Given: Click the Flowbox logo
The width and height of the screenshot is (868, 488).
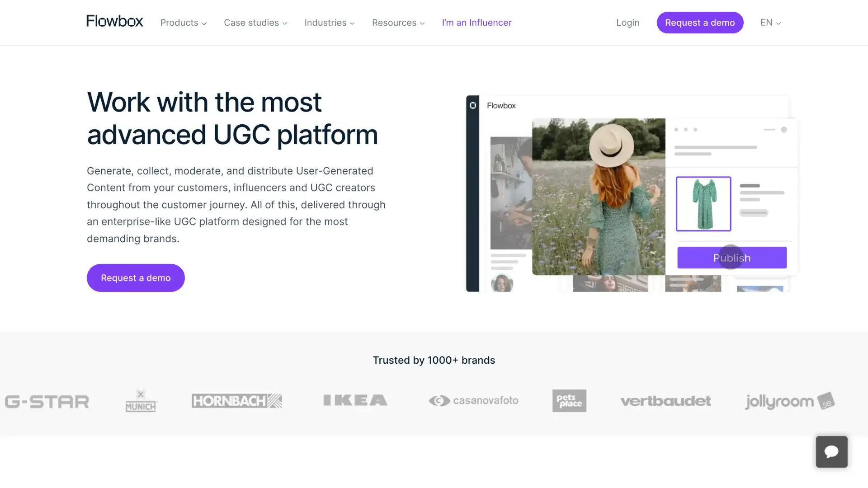Looking at the screenshot, I should pos(114,21).
